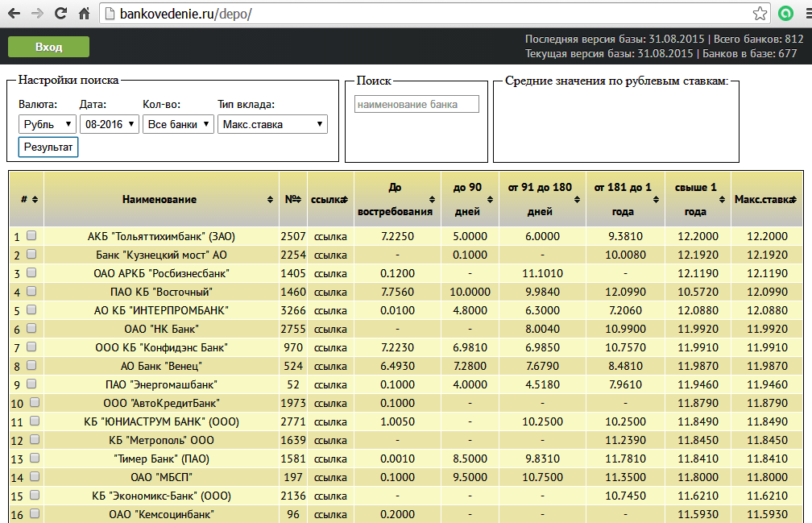This screenshot has height=523, width=812.
Task: Check the ООО "АвтоКредитБанк" row checkbox
Action: (35, 402)
